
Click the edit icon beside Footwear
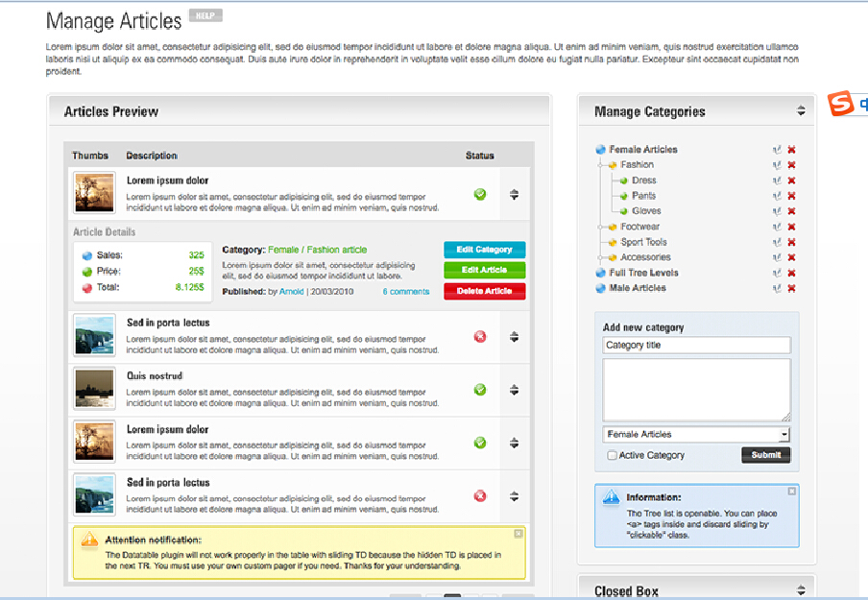coord(776,227)
